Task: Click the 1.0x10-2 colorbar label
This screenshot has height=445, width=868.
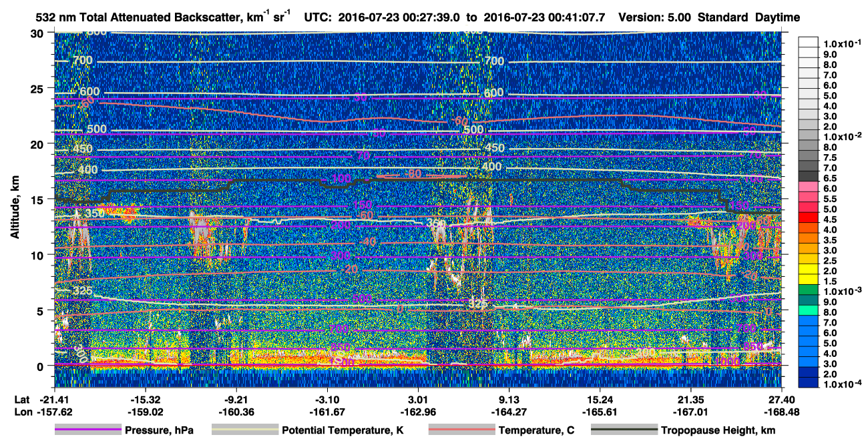Action: pyautogui.click(x=841, y=136)
